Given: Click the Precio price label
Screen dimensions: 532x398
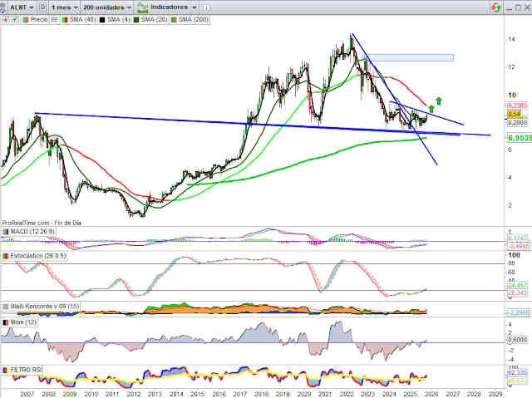Looking at the screenshot, I should [39, 17].
